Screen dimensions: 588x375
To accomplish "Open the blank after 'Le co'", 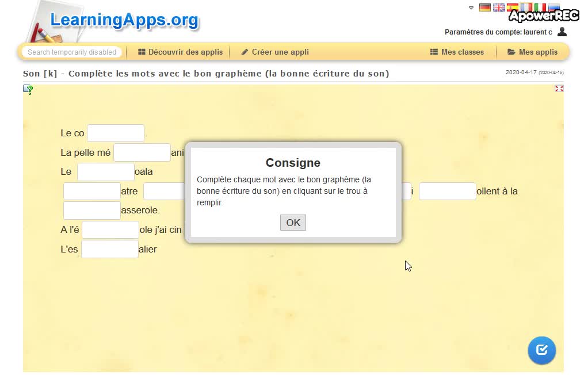I will coord(116,133).
